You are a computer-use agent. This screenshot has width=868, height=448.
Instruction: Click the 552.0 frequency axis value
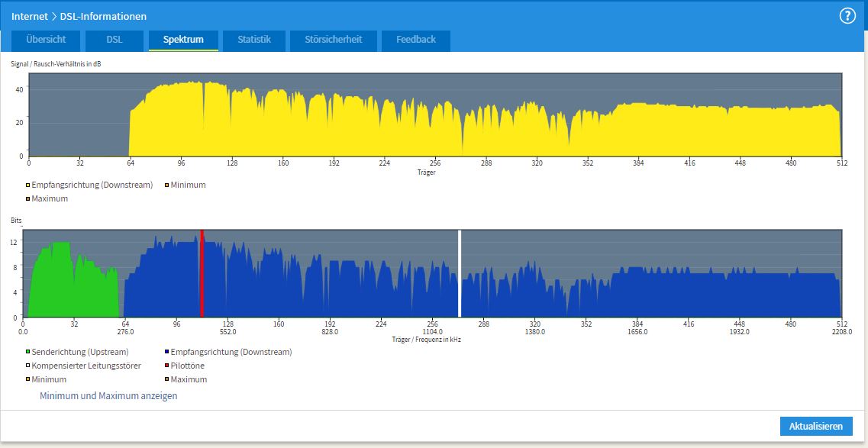tap(227, 332)
